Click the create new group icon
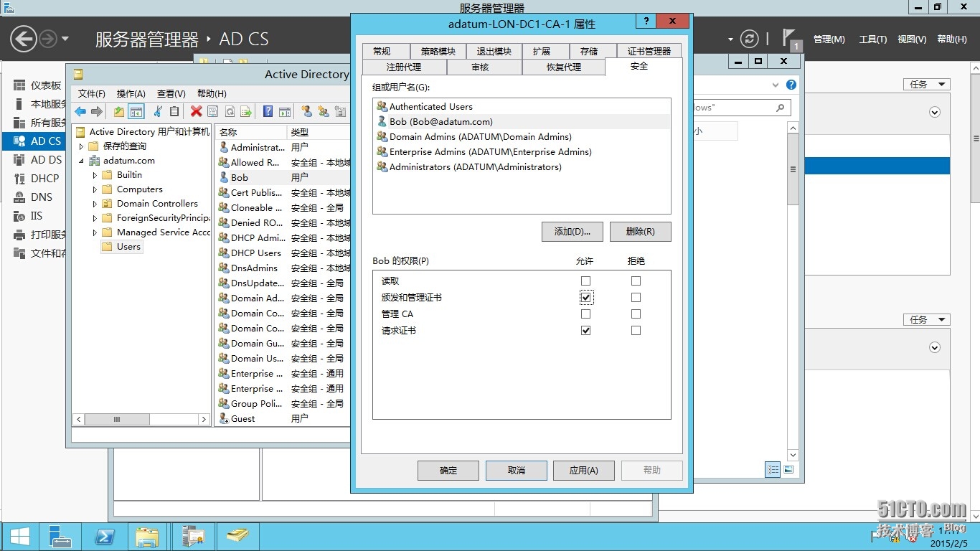Image resolution: width=980 pixels, height=551 pixels. [x=324, y=111]
